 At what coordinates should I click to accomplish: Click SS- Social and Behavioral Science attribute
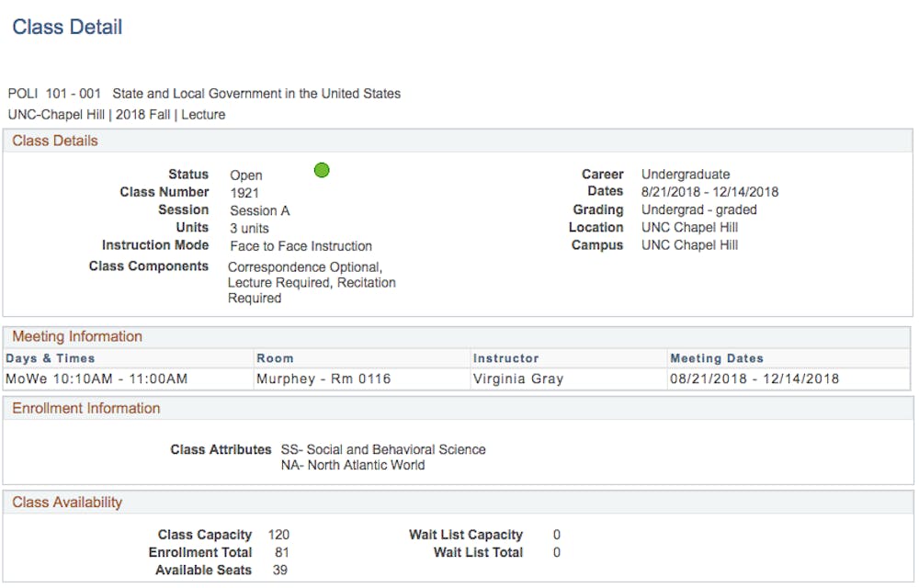383,450
